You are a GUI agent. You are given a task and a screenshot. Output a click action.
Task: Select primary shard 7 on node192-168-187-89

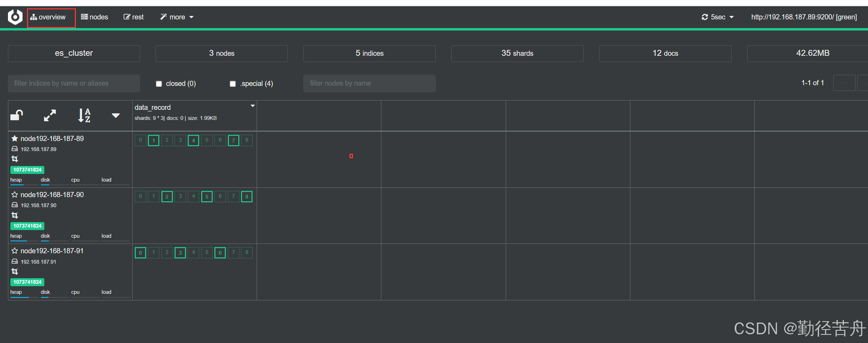point(233,140)
